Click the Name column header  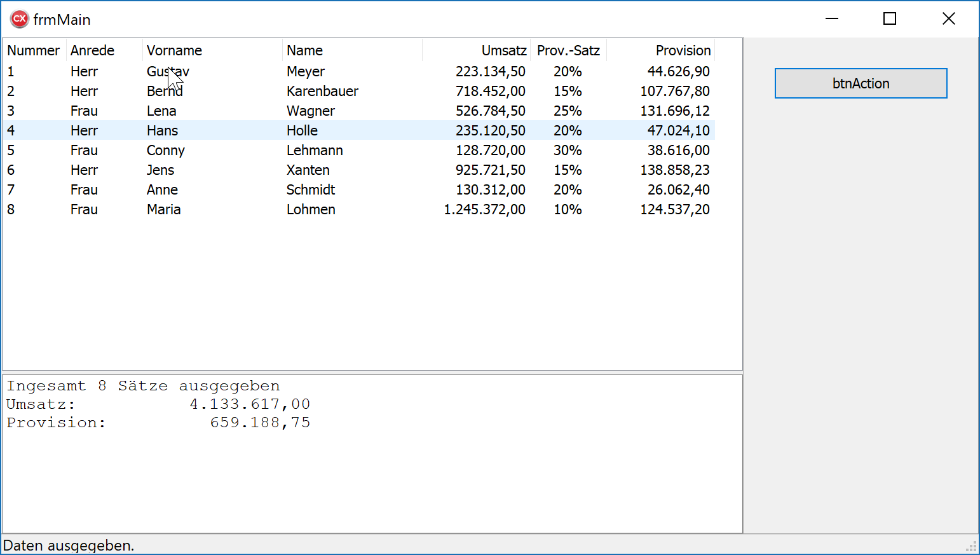305,50
